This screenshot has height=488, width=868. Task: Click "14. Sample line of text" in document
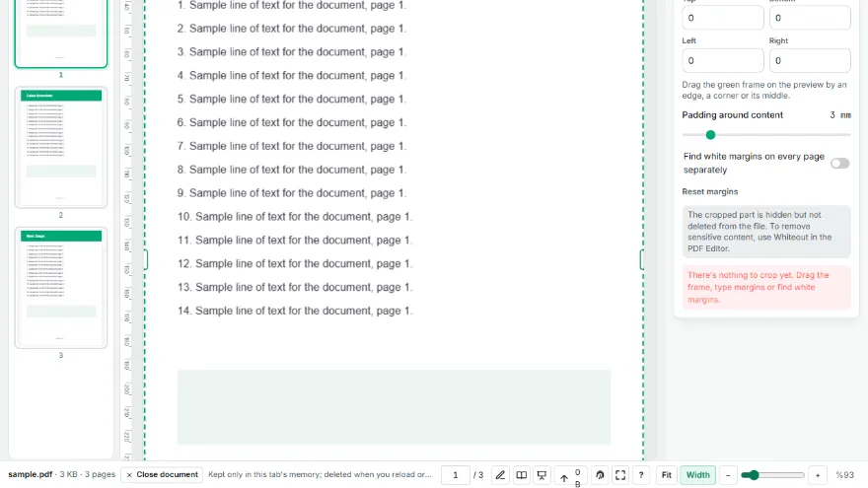point(295,311)
